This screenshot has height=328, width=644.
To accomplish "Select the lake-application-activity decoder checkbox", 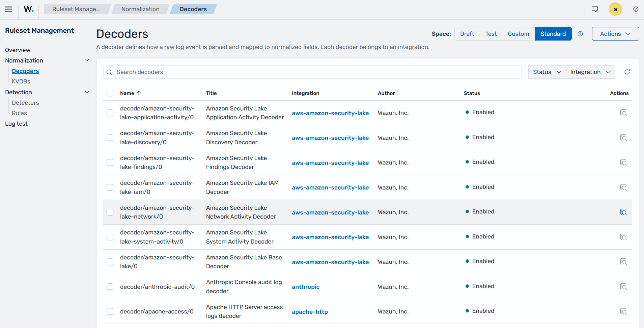I will click(110, 113).
